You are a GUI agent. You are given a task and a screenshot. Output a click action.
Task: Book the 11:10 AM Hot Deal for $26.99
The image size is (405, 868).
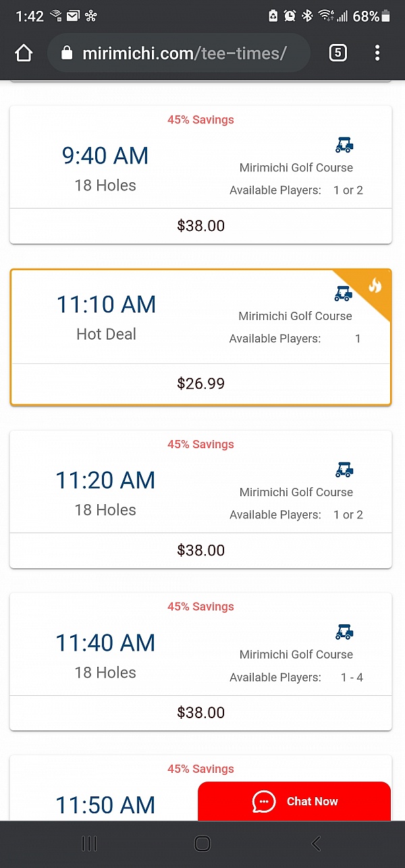click(x=200, y=383)
